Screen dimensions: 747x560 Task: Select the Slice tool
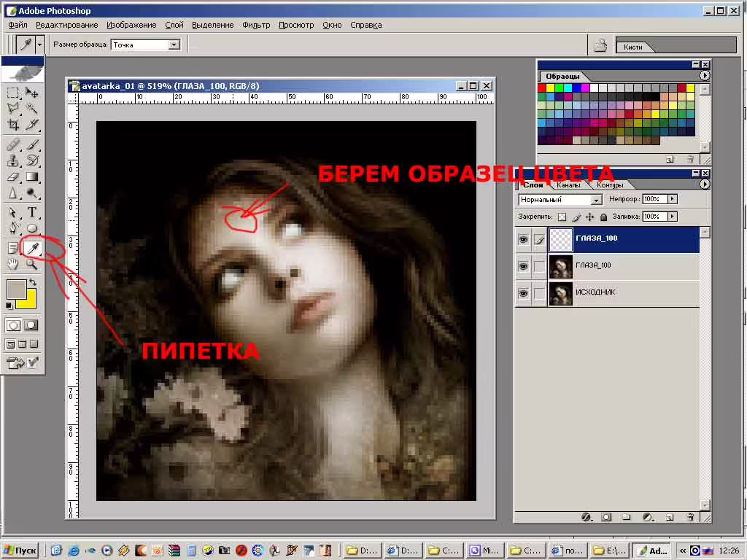32,125
